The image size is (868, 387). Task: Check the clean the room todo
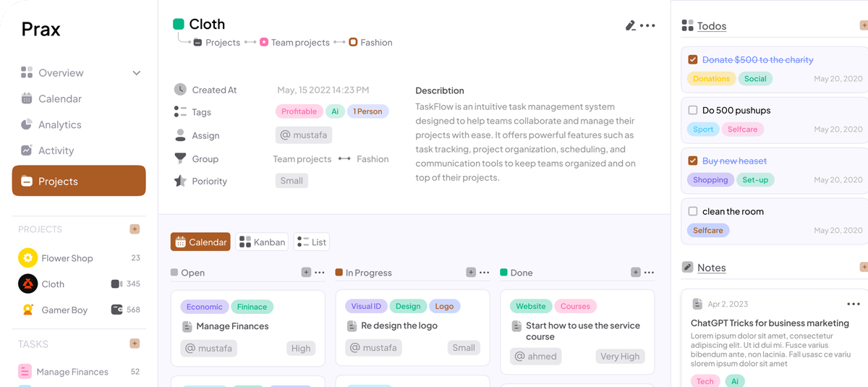tap(693, 212)
